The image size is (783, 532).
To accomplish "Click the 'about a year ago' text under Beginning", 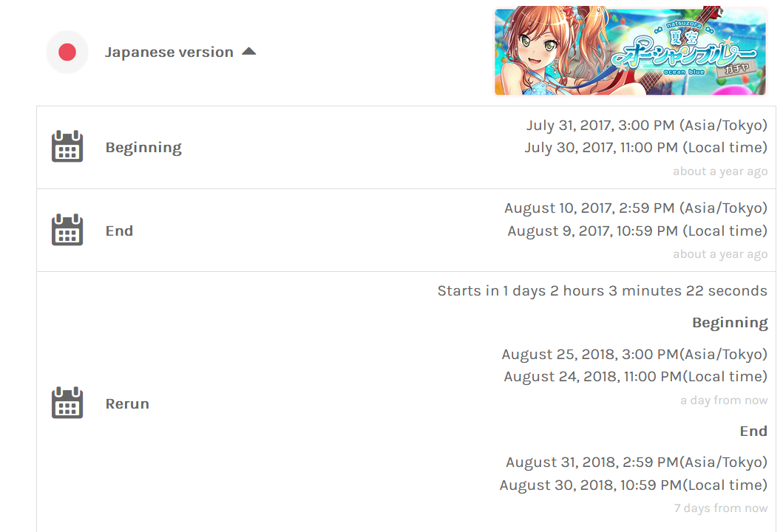I will 721,171.
